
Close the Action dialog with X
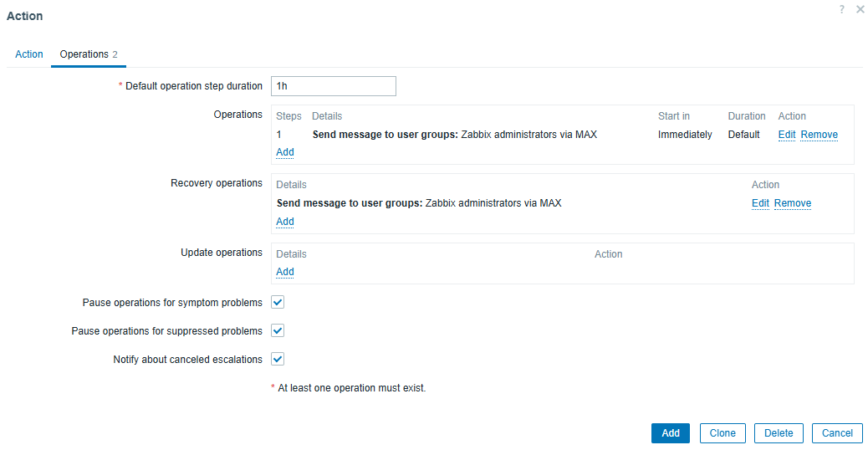(860, 9)
